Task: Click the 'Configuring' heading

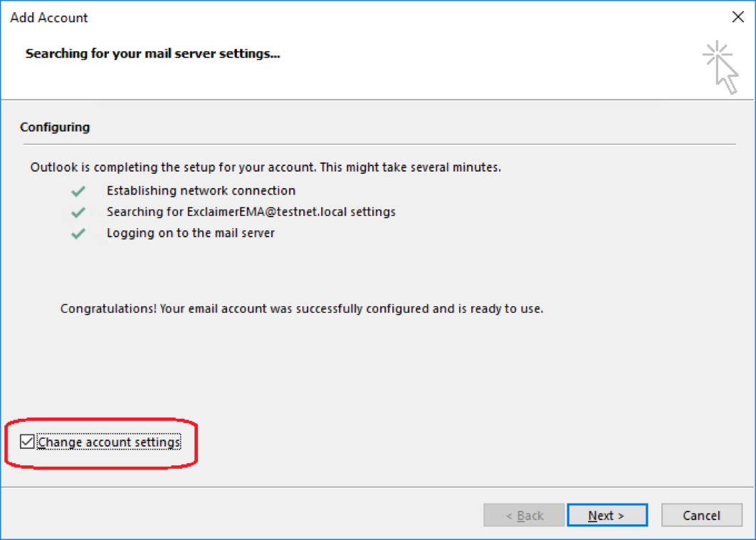Action: 55,128
